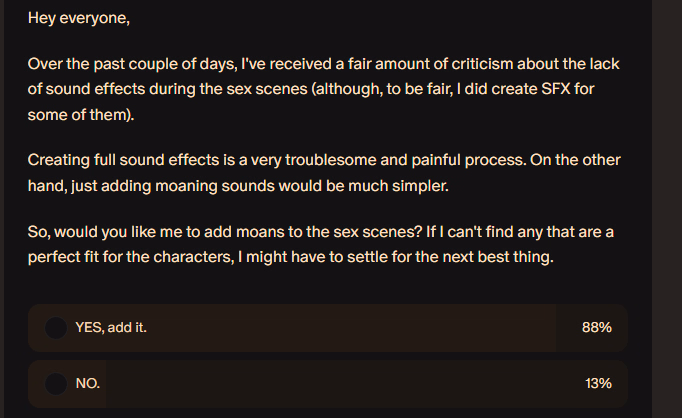Screen dimensions: 682x418
Task: Vote using the 'NO.' label text
Action: point(87,384)
